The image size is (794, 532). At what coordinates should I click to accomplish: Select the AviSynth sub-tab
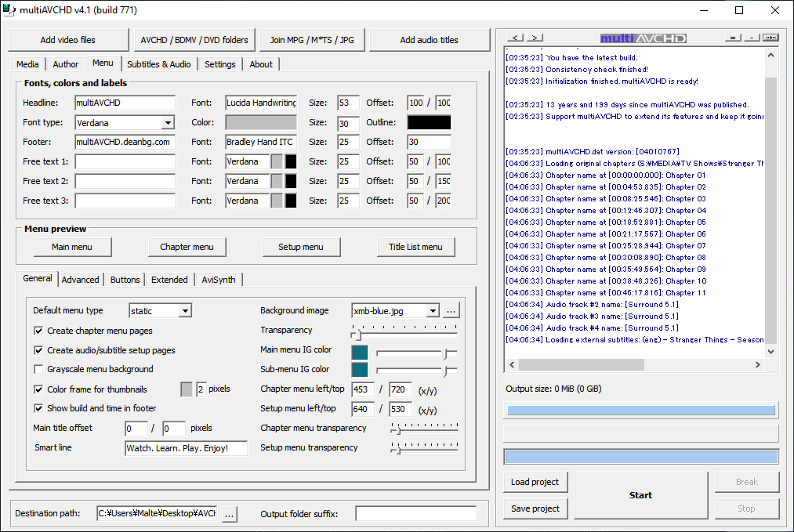click(219, 280)
